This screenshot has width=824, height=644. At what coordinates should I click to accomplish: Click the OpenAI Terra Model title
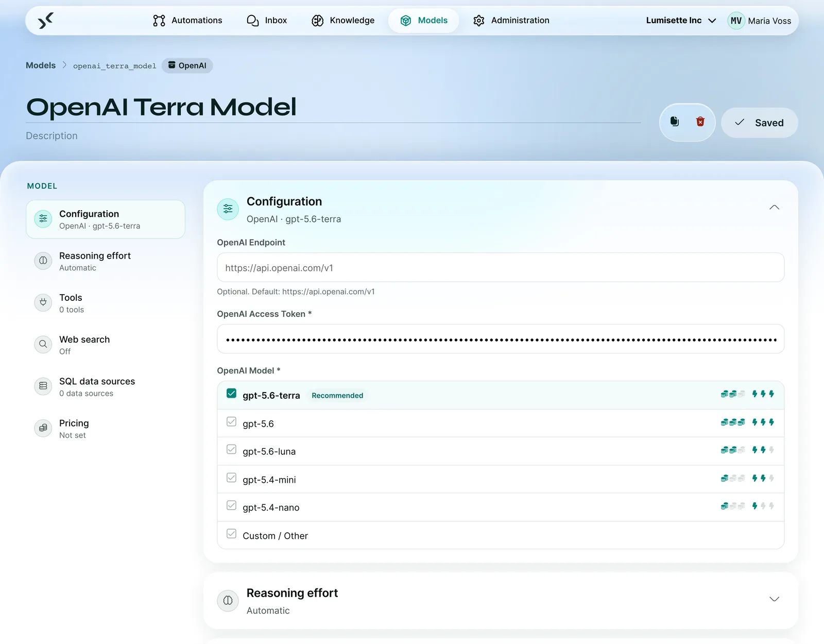[161, 107]
